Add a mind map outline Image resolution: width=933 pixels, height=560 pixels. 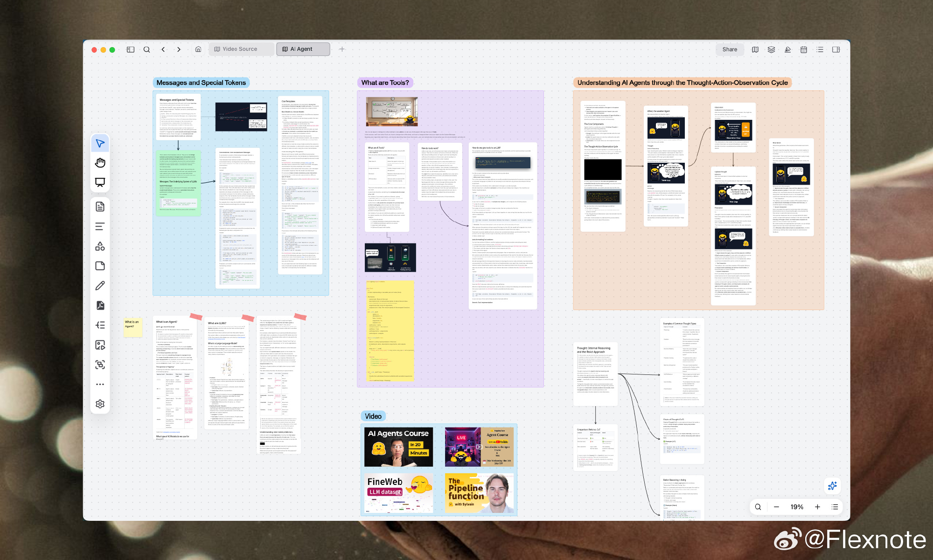tap(100, 325)
